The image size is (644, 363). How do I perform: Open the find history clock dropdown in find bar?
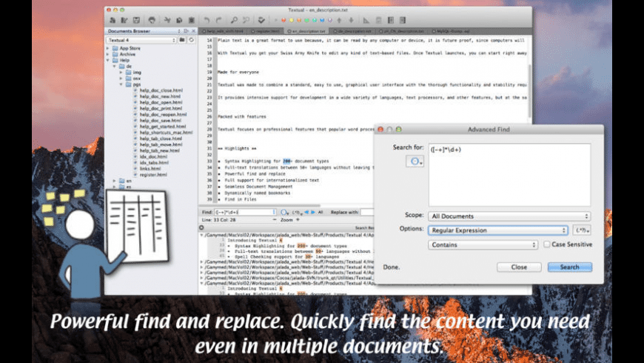click(x=285, y=213)
